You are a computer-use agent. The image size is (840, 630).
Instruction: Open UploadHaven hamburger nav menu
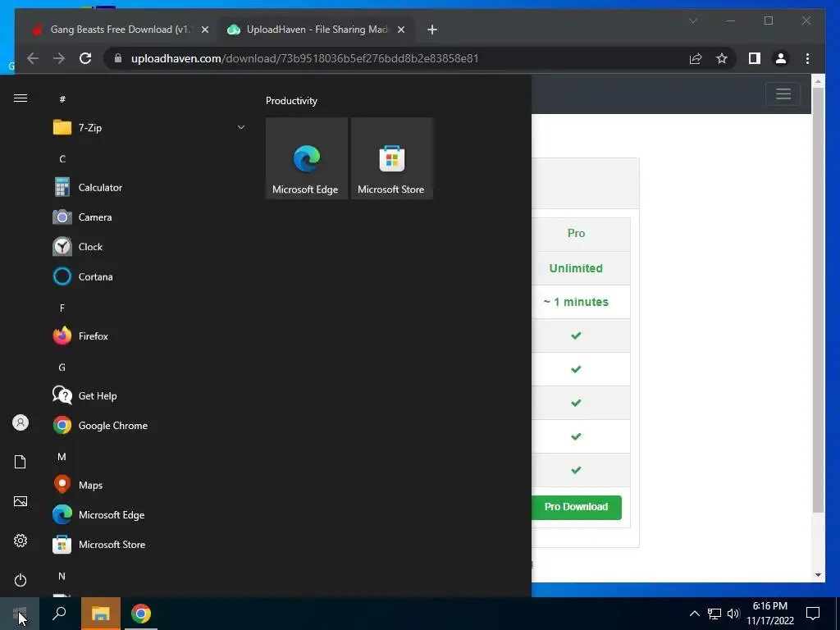(783, 94)
